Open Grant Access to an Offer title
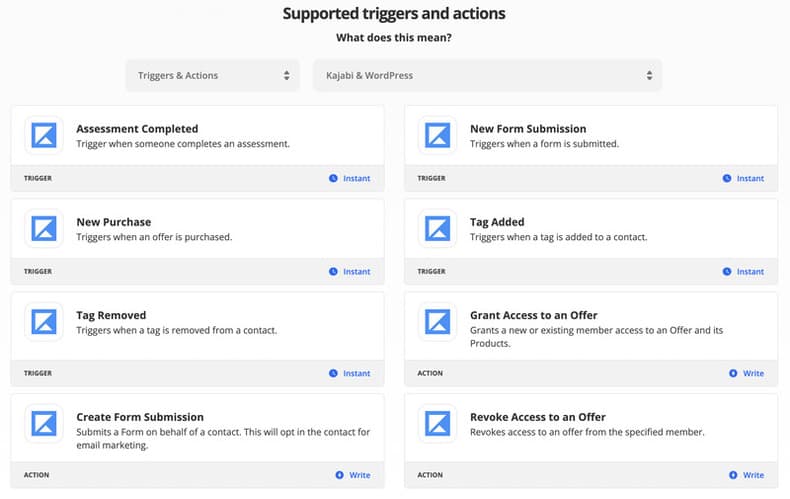 (x=534, y=316)
